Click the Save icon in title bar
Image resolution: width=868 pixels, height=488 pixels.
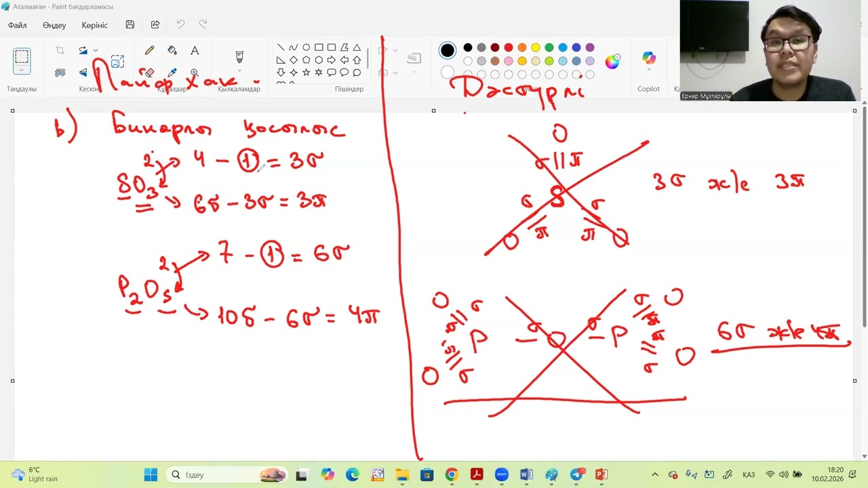click(x=130, y=24)
